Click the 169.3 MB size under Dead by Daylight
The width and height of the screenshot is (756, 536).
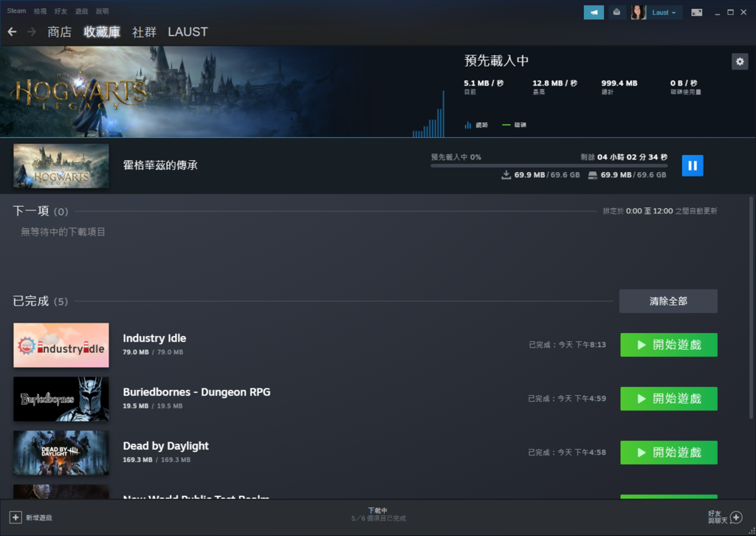[x=137, y=460]
